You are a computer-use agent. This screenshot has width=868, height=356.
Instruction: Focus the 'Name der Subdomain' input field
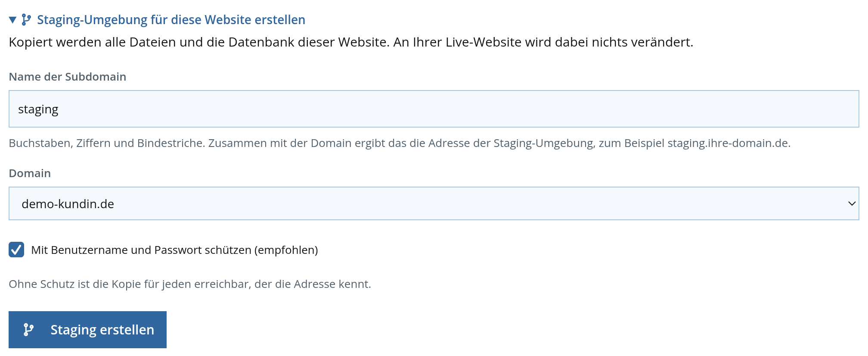(x=434, y=109)
